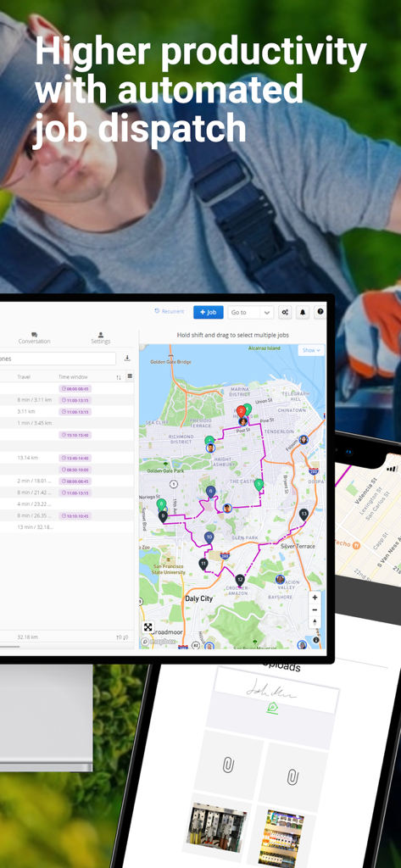The width and height of the screenshot is (401, 868).
Task: Open the column menu icon in table header
Action: pyautogui.click(x=130, y=376)
